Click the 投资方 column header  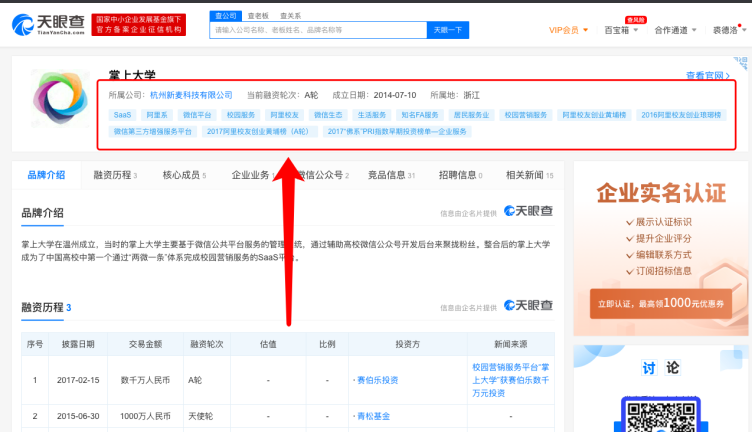click(x=408, y=344)
